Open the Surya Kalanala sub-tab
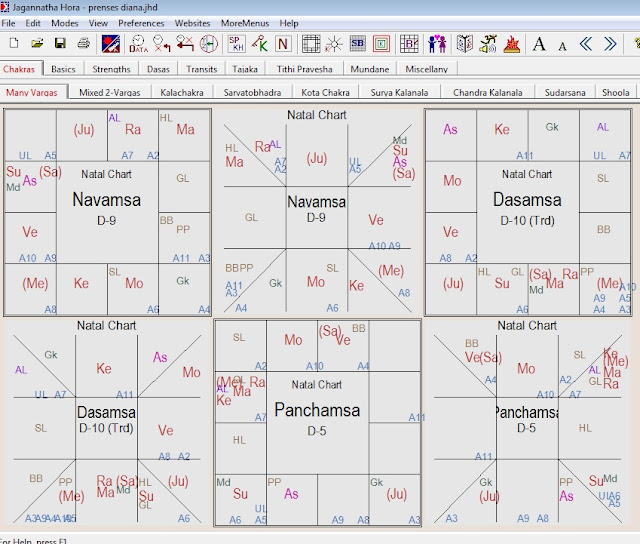 tap(399, 93)
